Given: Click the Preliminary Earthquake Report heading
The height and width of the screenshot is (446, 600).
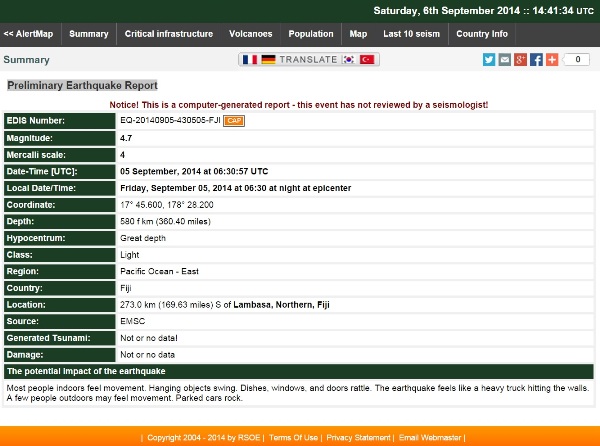Looking at the screenshot, I should tap(82, 85).
